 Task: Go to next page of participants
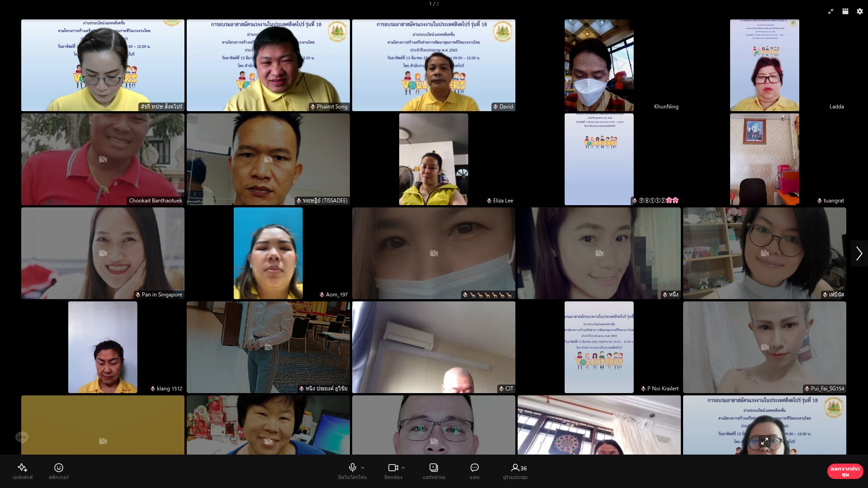859,253
